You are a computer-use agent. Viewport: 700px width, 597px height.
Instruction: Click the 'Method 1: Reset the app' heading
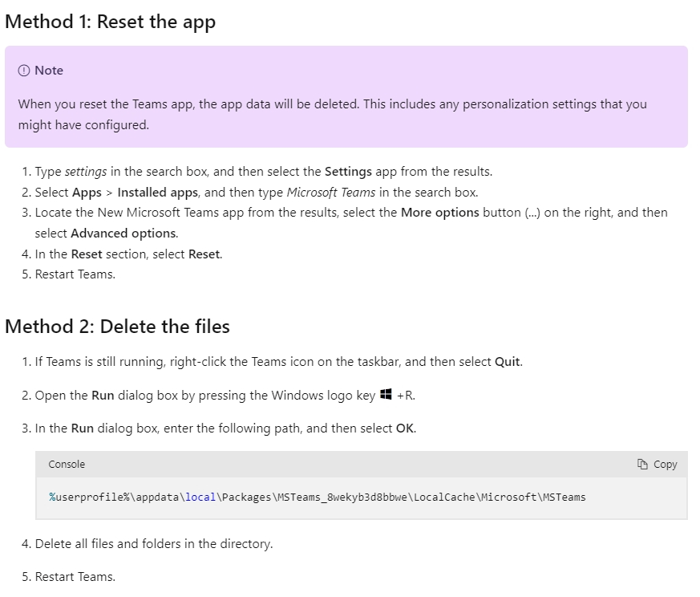pyautogui.click(x=111, y=22)
